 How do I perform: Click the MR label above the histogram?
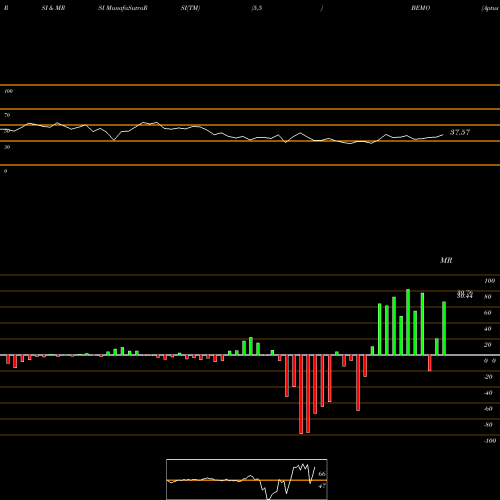click(x=446, y=260)
